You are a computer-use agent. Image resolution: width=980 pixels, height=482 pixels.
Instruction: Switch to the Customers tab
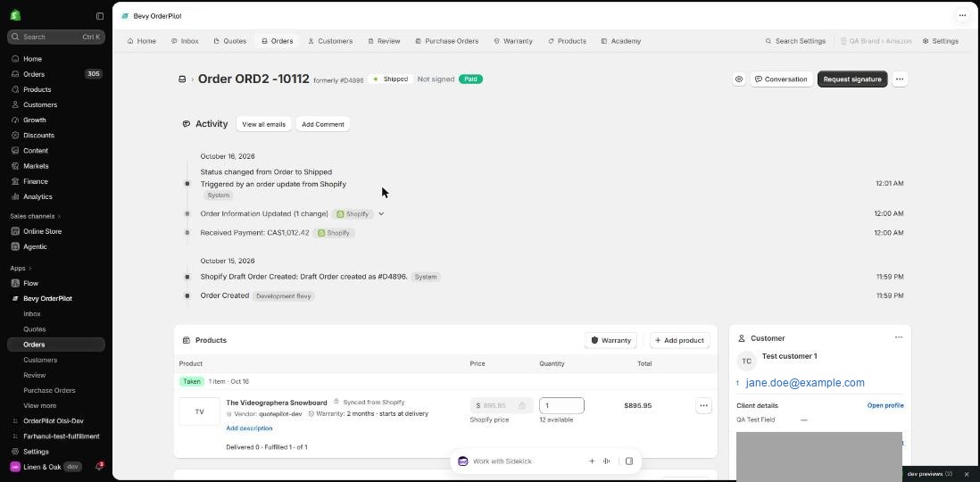tap(330, 41)
